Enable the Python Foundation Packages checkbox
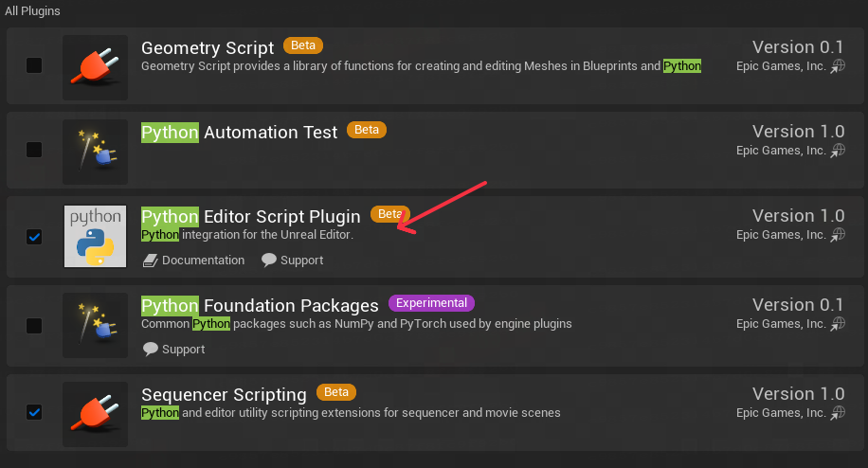Image resolution: width=868 pixels, height=468 pixels. click(x=34, y=325)
